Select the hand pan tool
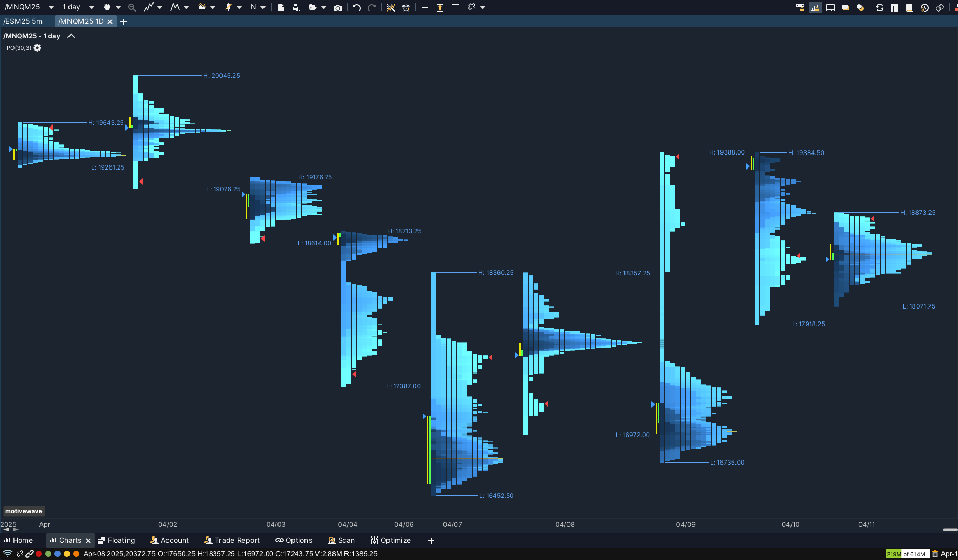958x560 pixels. 107,7
